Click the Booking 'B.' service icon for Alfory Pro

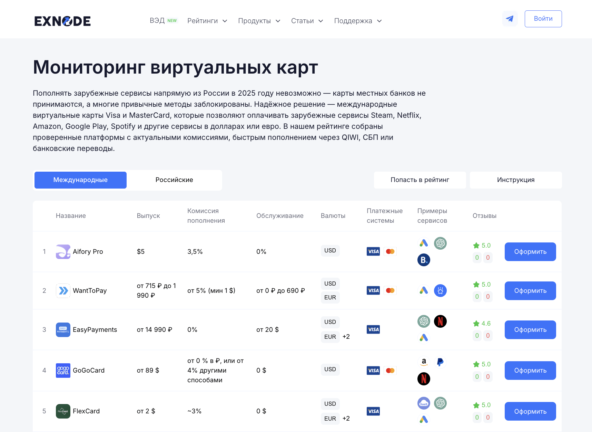424,260
